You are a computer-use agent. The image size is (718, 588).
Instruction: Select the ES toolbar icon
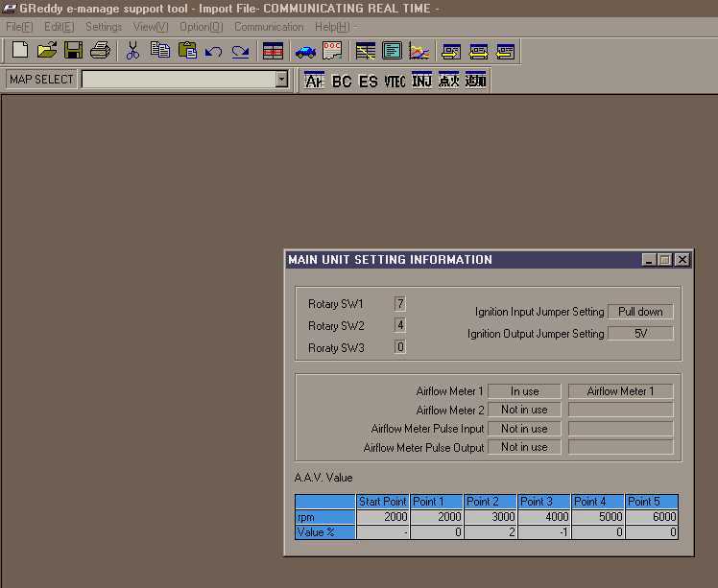coord(369,81)
